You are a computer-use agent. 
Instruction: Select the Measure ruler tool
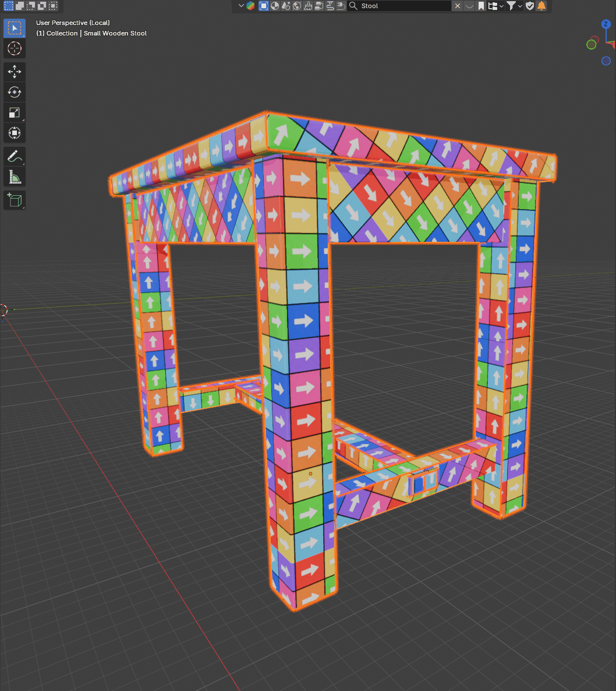click(x=14, y=177)
